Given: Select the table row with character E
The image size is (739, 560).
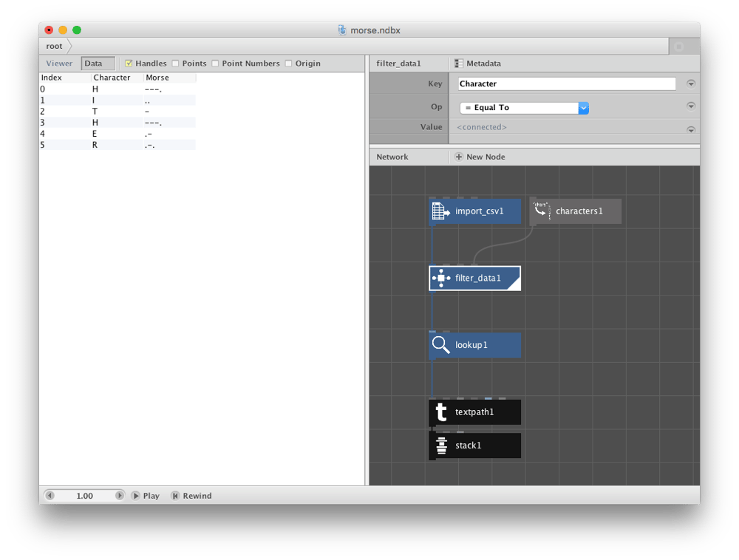Looking at the screenshot, I should point(118,134).
